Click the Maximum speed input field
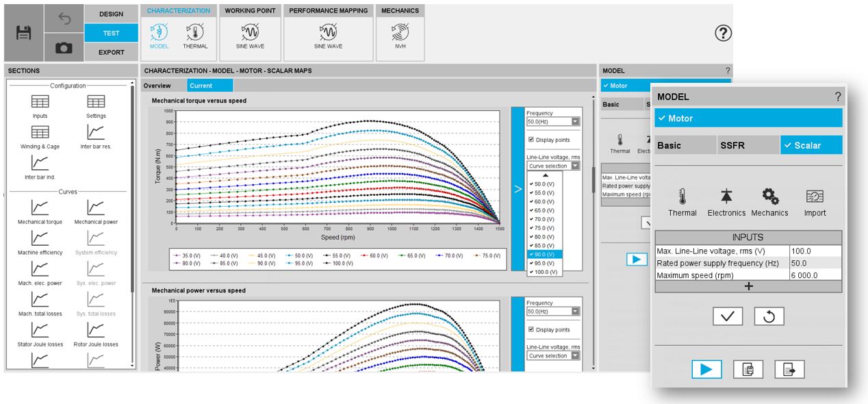This screenshot has width=868, height=404. tap(815, 275)
